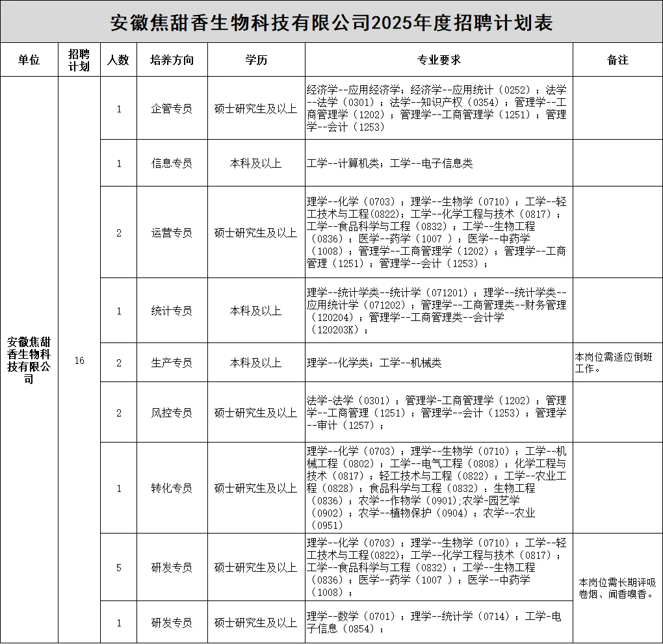The width and height of the screenshot is (663, 644).
Task: Click the company cell 安徽焦甜香生物科技有限公司
Action: click(29, 360)
